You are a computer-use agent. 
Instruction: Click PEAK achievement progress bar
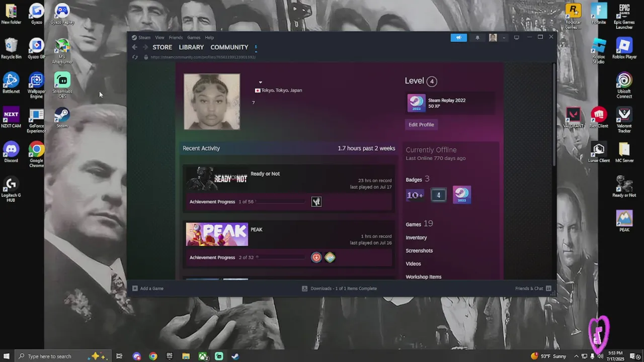(x=280, y=257)
